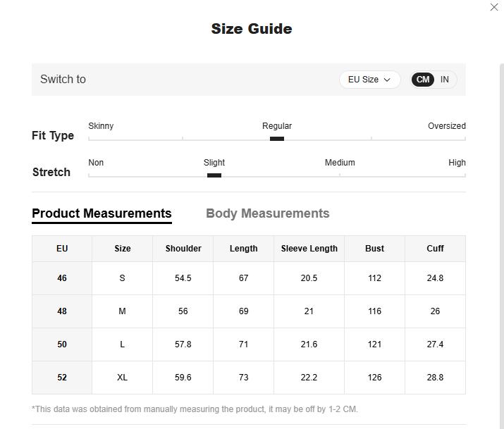Switch units to CM
This screenshot has width=504, height=429.
(423, 80)
